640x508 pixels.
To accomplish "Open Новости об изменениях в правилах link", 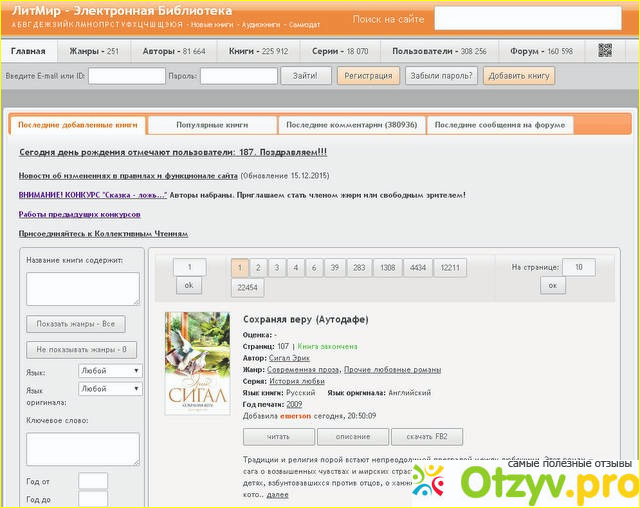I will point(128,176).
